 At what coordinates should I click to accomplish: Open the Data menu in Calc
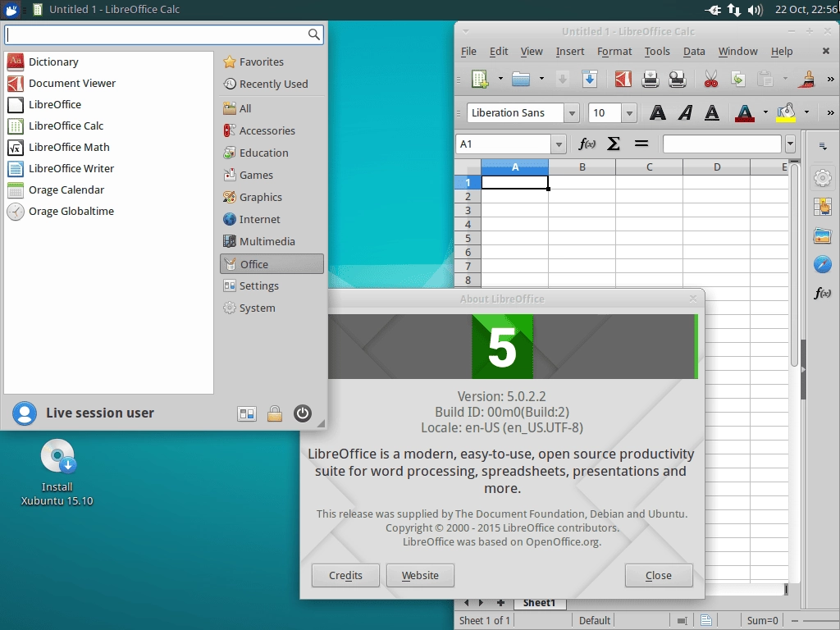pyautogui.click(x=694, y=52)
